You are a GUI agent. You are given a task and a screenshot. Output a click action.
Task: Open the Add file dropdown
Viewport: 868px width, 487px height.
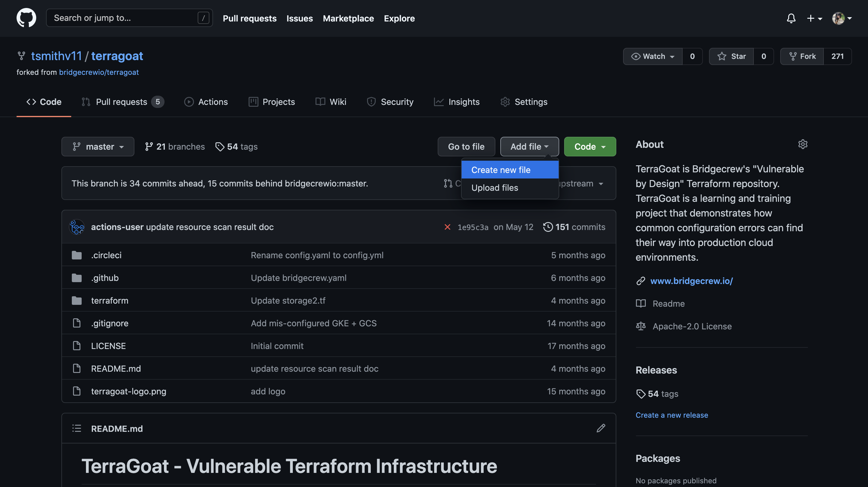click(x=529, y=147)
